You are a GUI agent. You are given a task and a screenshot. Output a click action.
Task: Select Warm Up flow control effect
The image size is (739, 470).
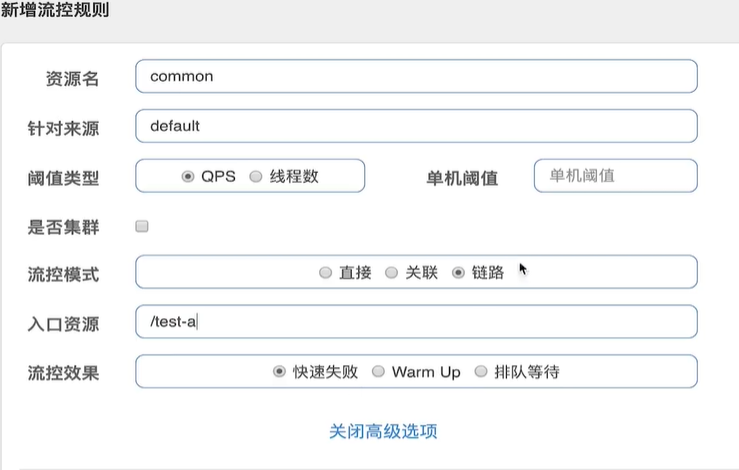click(x=378, y=371)
